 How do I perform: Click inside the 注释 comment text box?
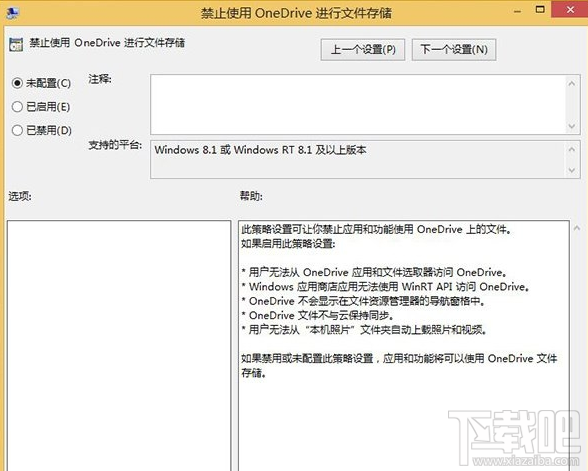pos(358,104)
